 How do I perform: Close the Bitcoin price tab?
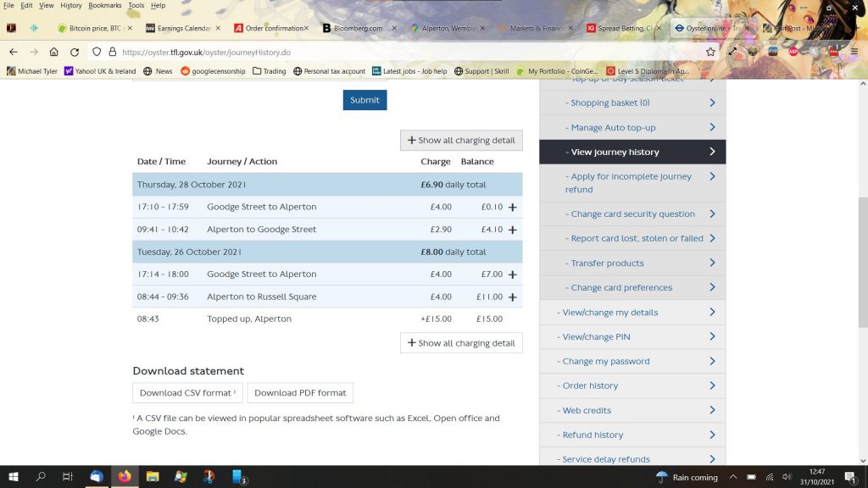coord(130,28)
